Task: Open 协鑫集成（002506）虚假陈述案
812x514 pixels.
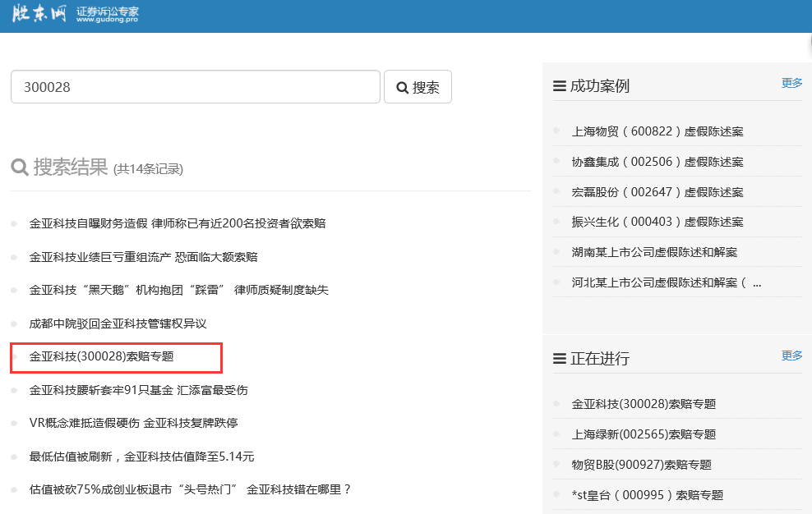Action: (x=657, y=162)
